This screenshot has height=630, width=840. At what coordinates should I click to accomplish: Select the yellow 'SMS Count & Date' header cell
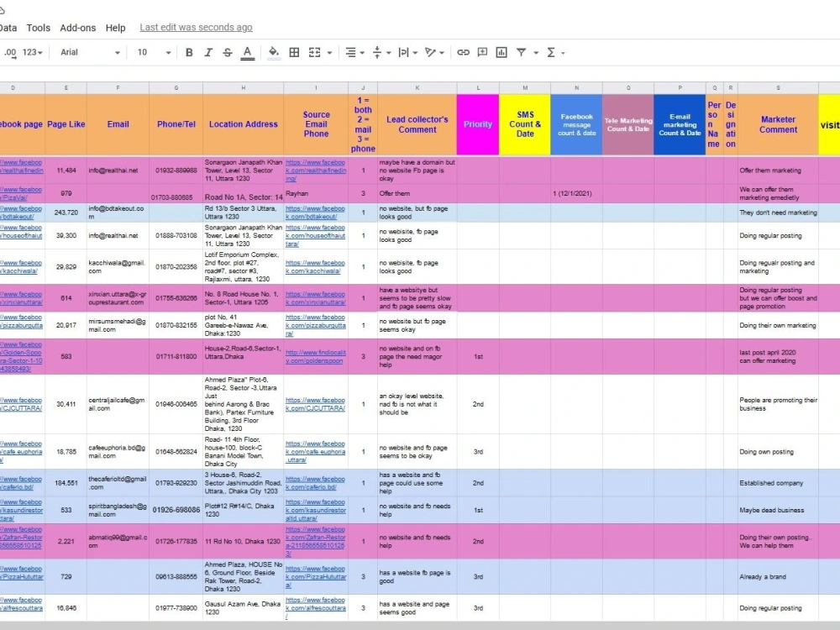coord(525,124)
